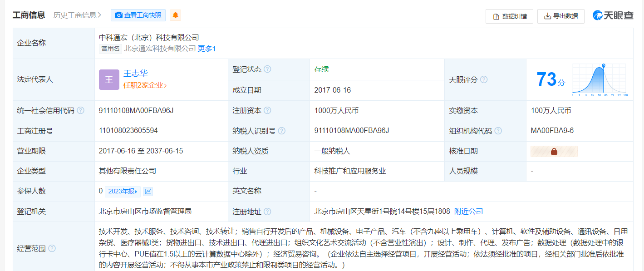Click industry 科技推广和应用服务业
This screenshot has height=271, width=644.
coord(350,171)
